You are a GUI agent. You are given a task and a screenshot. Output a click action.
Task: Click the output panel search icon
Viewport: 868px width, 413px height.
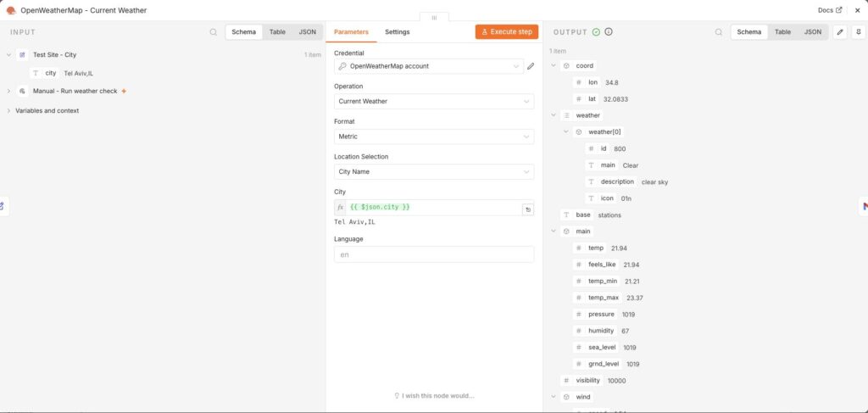pos(719,32)
